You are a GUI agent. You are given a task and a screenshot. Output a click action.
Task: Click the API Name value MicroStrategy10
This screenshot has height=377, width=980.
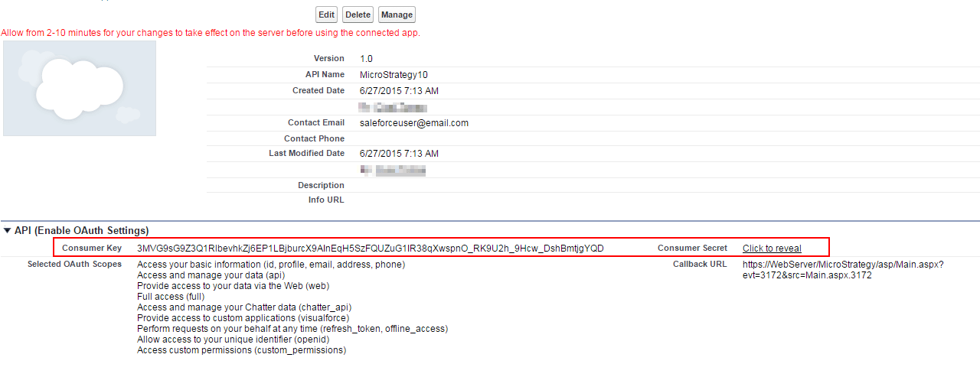(x=394, y=75)
